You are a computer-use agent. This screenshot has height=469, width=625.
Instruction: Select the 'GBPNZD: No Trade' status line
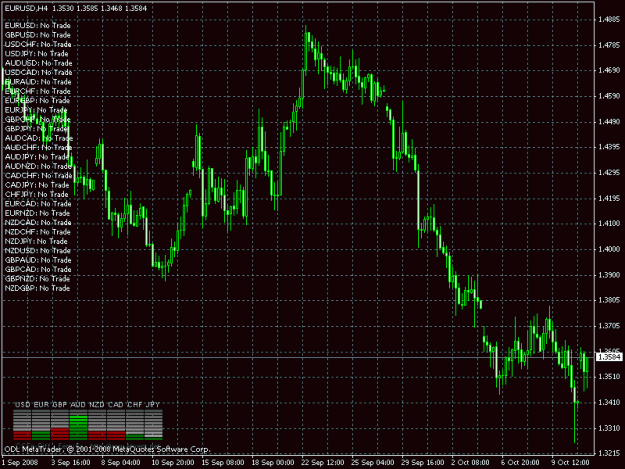[37, 279]
